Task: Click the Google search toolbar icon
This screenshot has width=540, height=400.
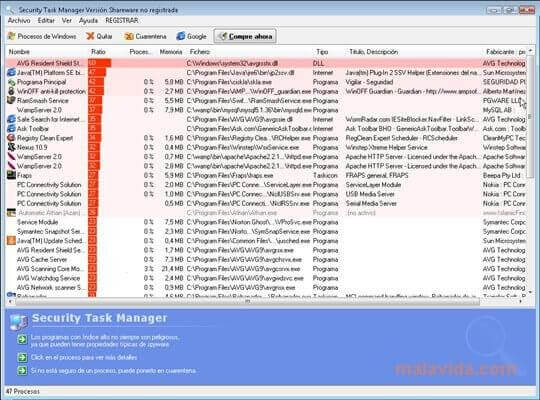Action: [x=181, y=36]
